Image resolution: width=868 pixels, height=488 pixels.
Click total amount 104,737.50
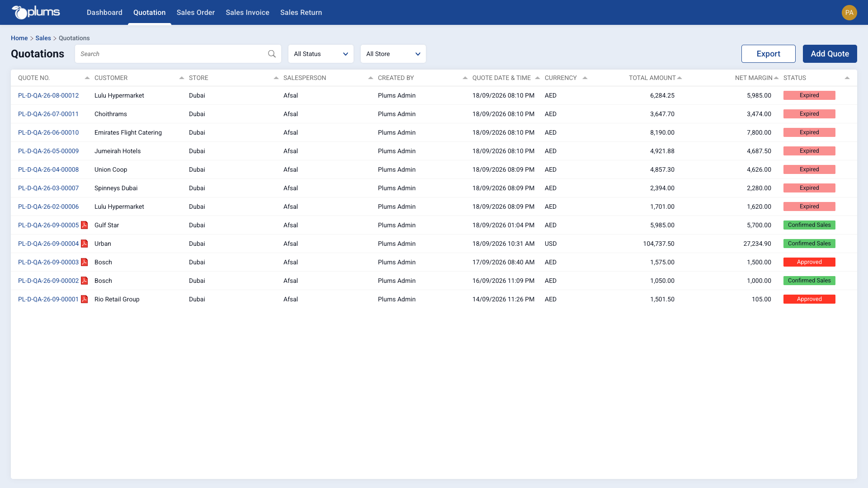pos(659,244)
